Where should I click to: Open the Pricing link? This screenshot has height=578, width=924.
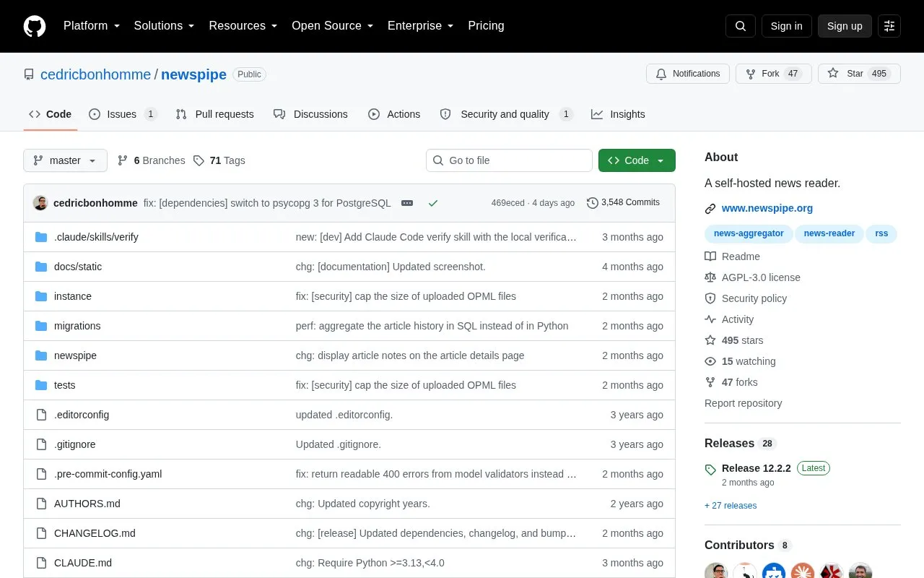(486, 26)
